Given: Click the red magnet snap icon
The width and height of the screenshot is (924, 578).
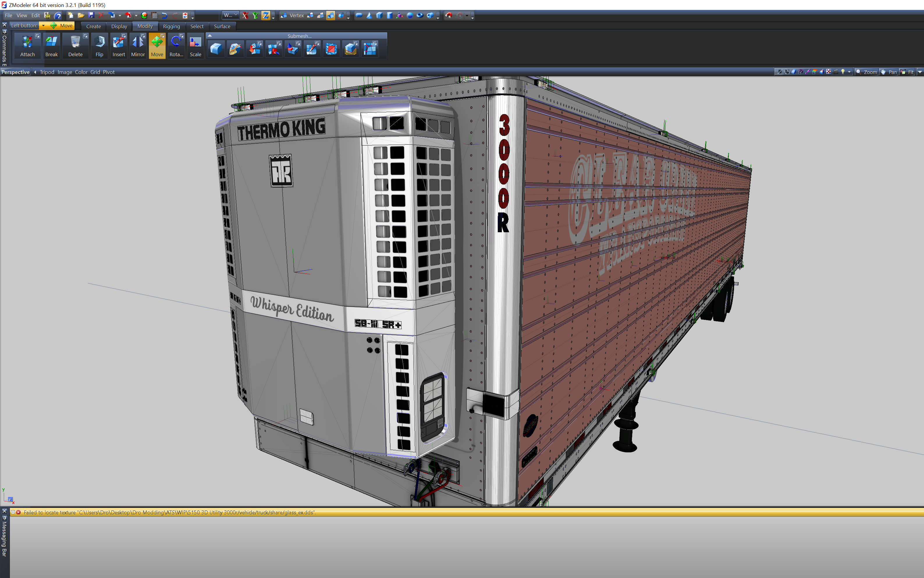Looking at the screenshot, I should coord(449,15).
